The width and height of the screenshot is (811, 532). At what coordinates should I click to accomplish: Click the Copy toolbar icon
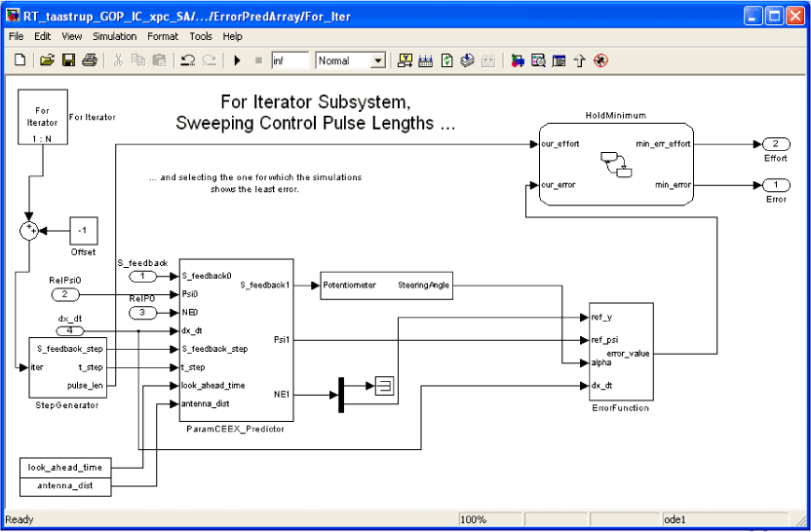[138, 60]
